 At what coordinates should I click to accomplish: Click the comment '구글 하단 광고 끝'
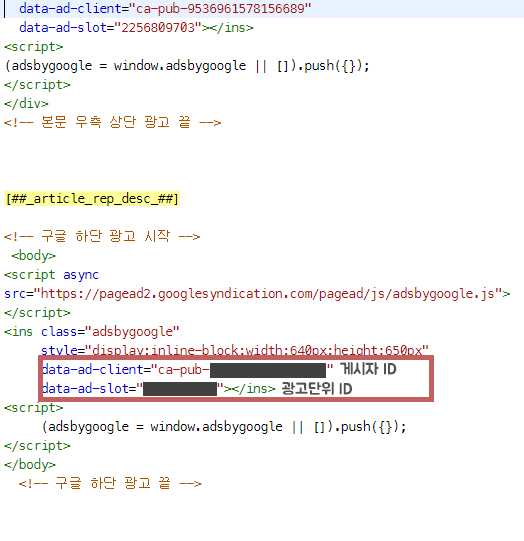(110, 484)
